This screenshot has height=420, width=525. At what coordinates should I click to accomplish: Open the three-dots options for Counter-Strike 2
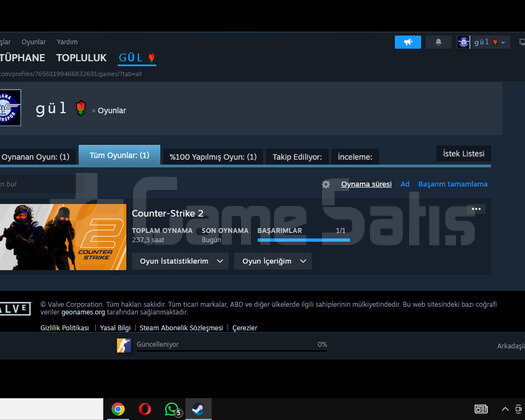click(x=476, y=209)
